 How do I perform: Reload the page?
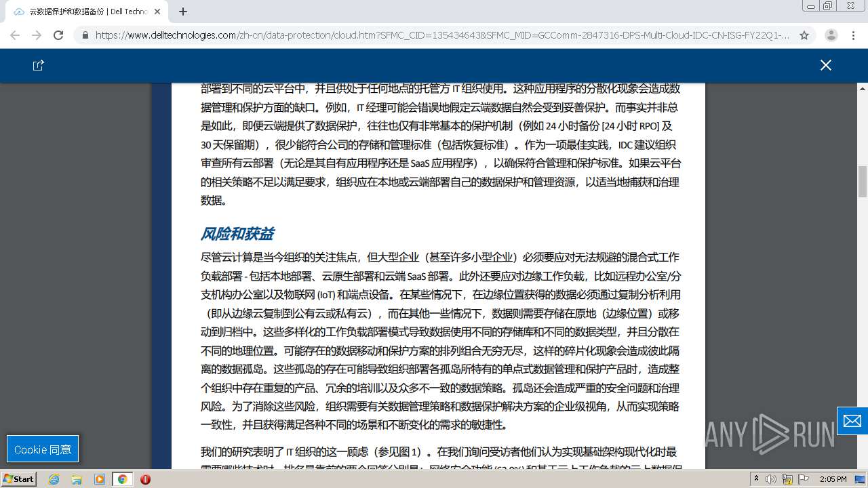coord(58,35)
